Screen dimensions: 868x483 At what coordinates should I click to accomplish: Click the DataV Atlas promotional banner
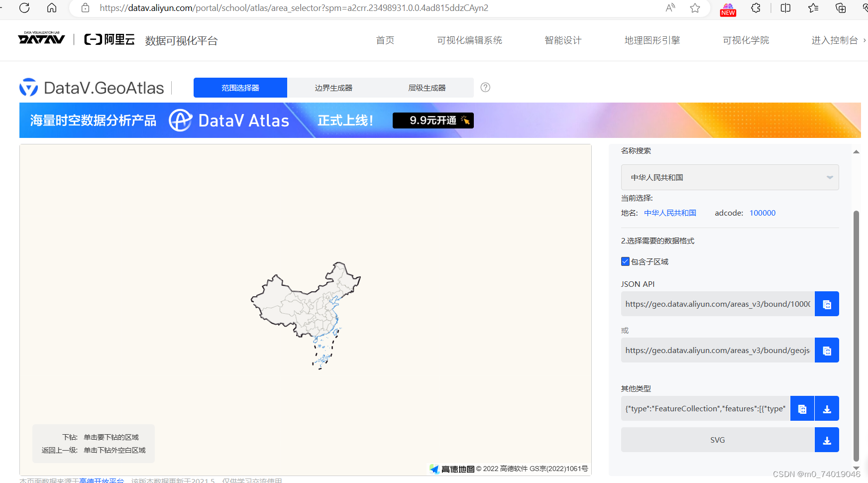tap(440, 120)
